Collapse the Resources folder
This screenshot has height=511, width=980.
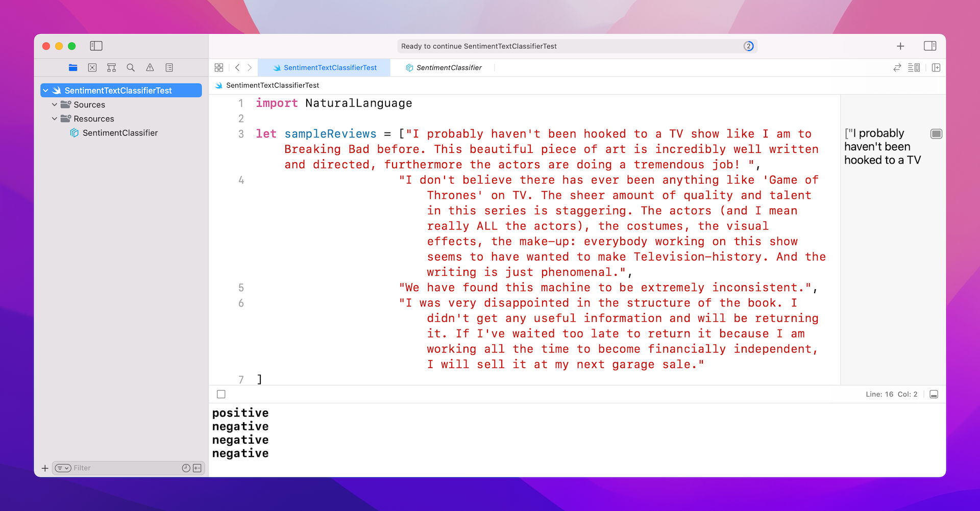click(x=55, y=119)
